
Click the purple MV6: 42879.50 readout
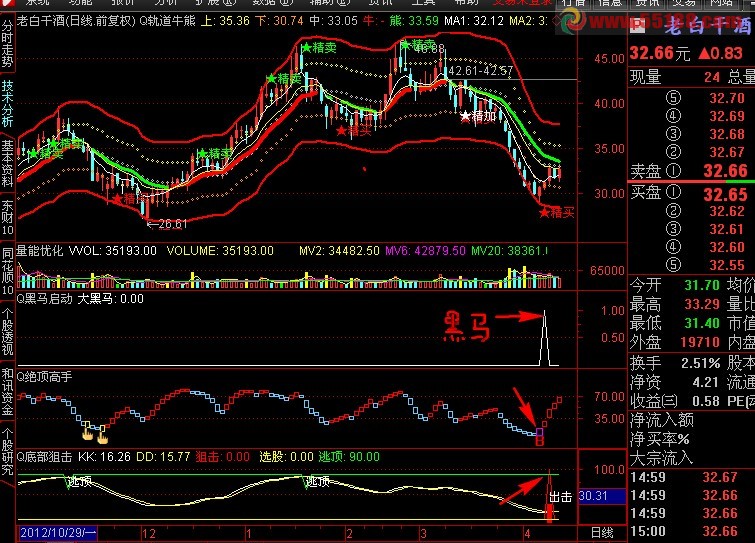pyautogui.click(x=426, y=251)
